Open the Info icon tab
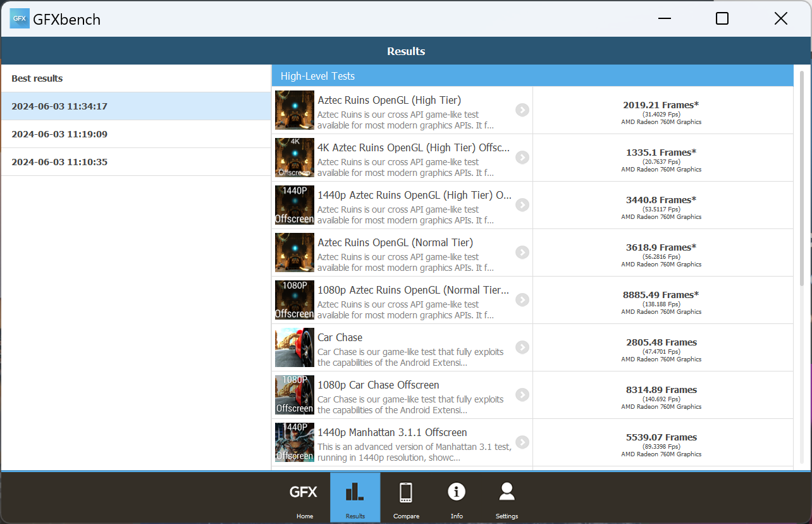Image resolution: width=812 pixels, height=524 pixels. [x=457, y=498]
